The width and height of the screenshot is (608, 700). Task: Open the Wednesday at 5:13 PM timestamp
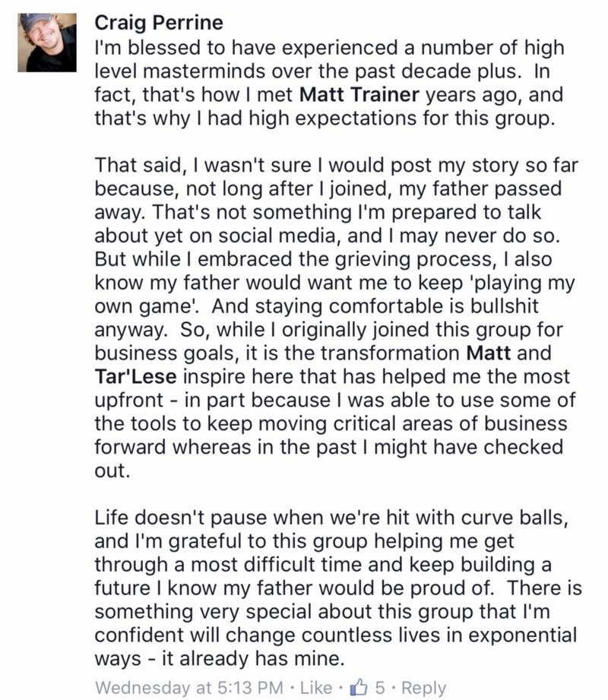coord(188,688)
